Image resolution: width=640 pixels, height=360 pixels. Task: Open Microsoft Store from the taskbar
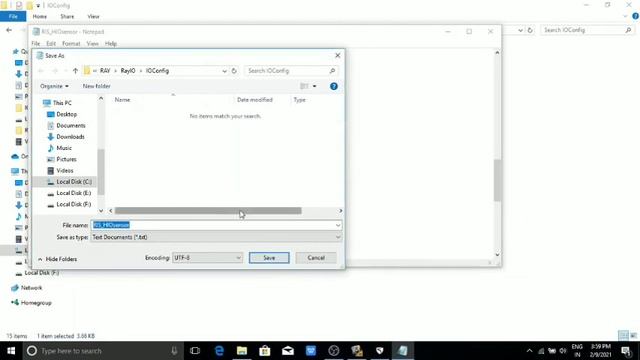pyautogui.click(x=265, y=351)
